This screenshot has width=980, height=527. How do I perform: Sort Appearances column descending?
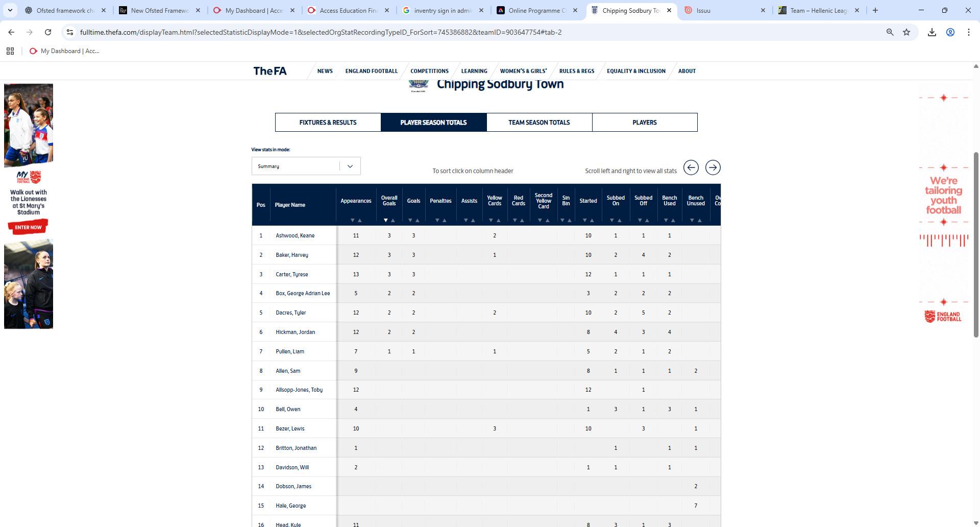pos(352,221)
